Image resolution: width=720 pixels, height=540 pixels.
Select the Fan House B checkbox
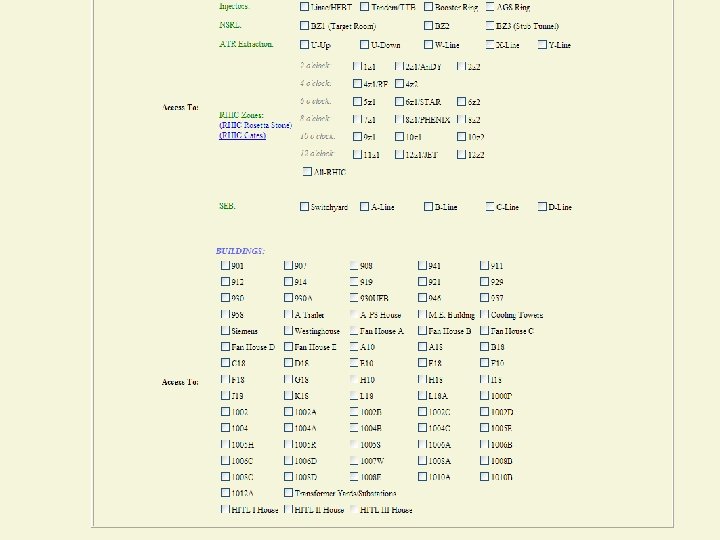422,330
